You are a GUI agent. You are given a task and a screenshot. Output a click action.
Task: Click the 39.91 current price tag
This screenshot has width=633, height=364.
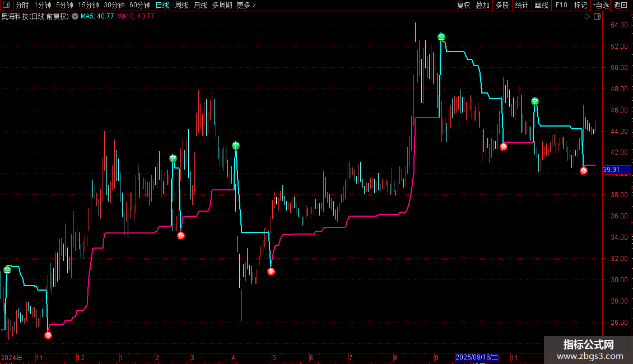coord(616,170)
